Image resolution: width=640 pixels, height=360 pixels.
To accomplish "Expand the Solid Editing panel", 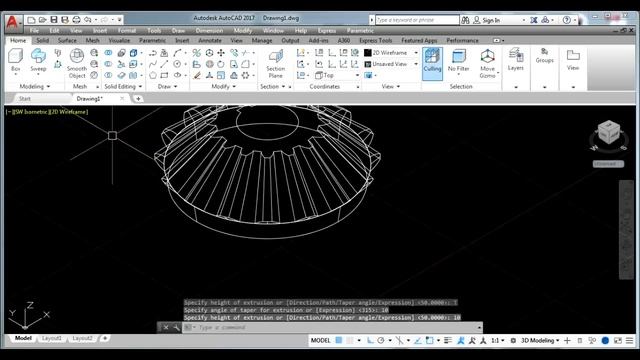I will click(x=123, y=87).
